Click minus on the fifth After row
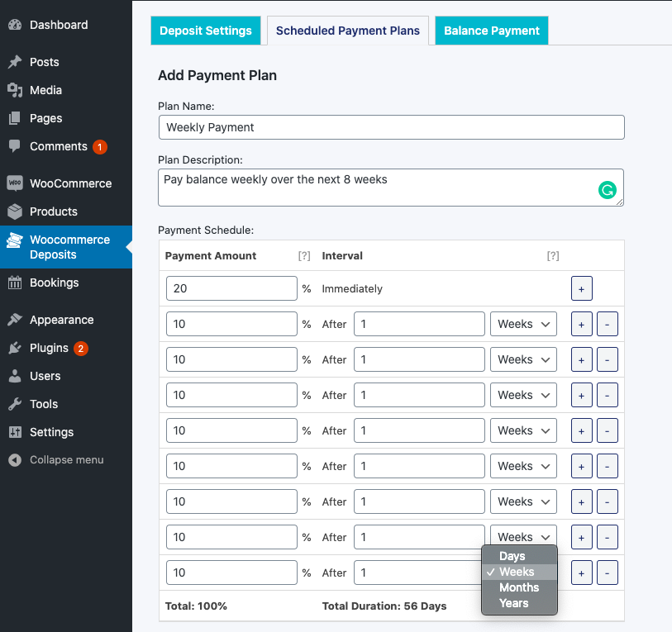This screenshot has height=632, width=672. point(608,467)
